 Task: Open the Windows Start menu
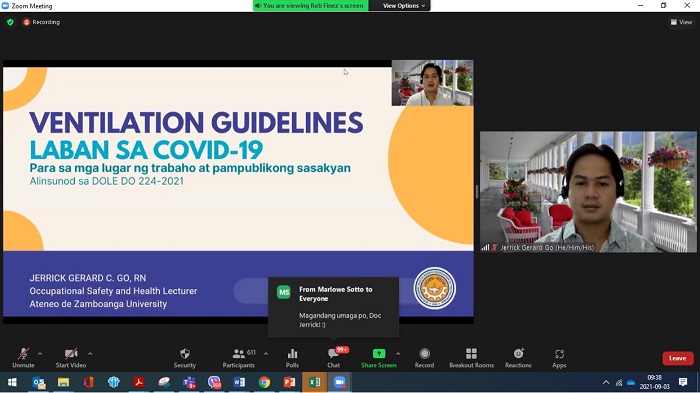click(12, 382)
